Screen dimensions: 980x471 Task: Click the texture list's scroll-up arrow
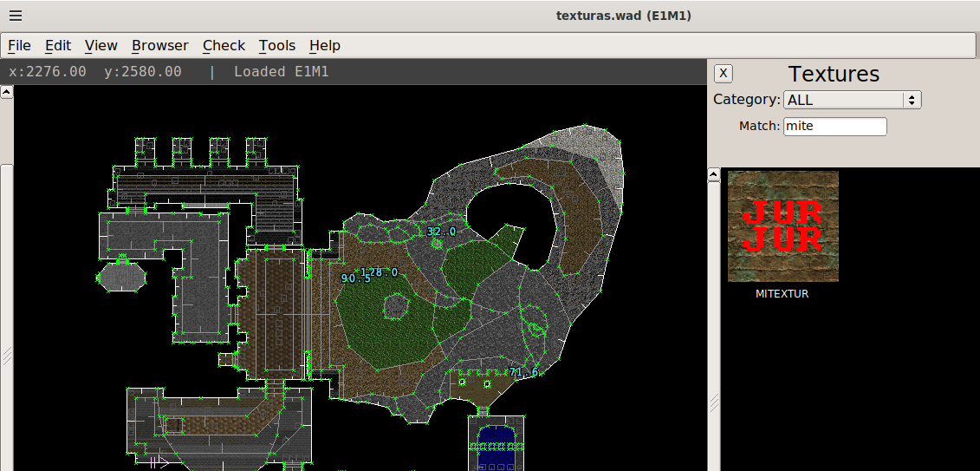714,175
